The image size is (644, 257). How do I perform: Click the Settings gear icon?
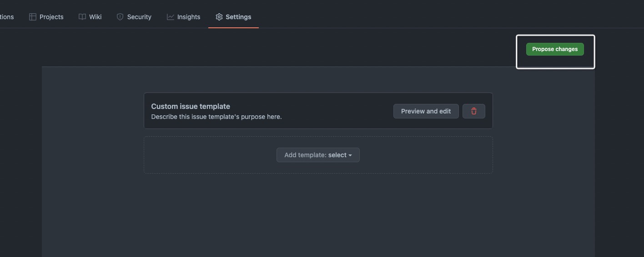(x=219, y=17)
